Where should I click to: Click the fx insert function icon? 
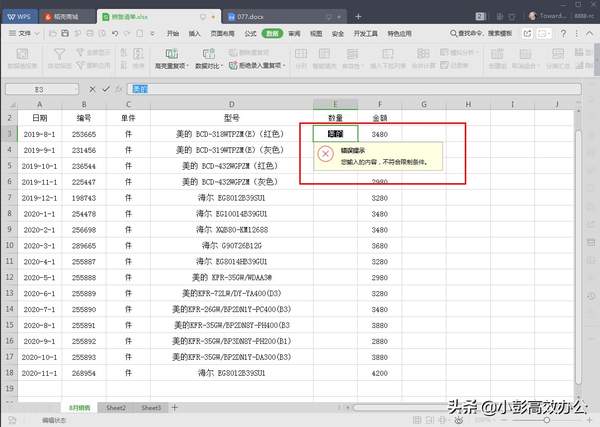click(x=120, y=88)
